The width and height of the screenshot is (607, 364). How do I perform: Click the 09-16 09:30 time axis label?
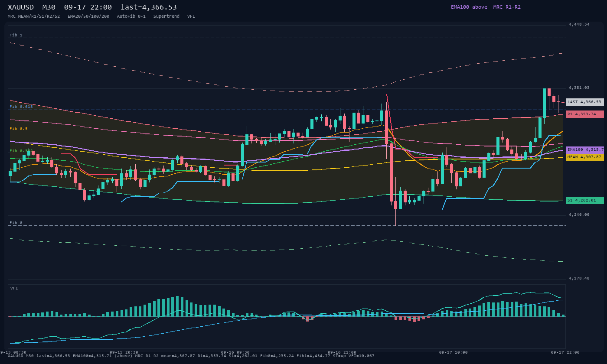pos(235,352)
